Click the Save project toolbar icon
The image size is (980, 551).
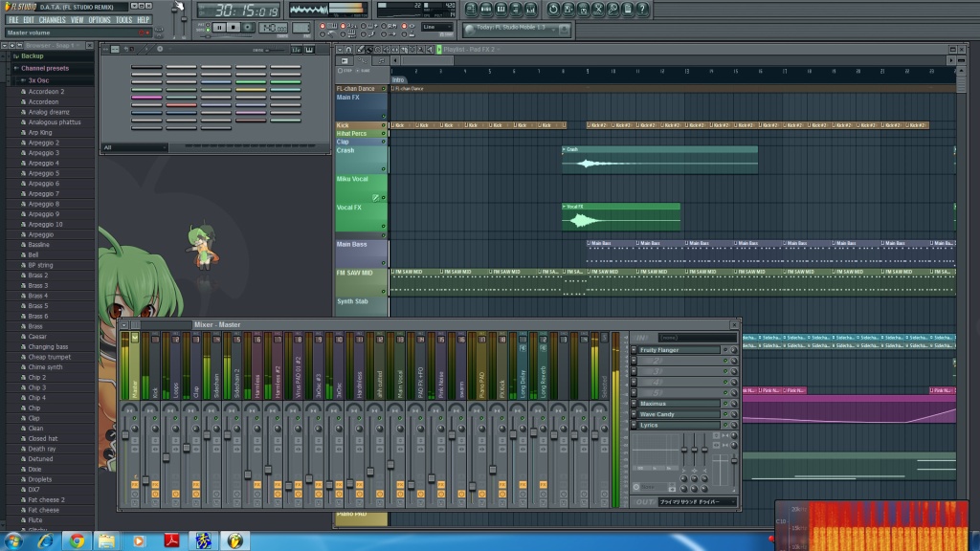tap(568, 10)
